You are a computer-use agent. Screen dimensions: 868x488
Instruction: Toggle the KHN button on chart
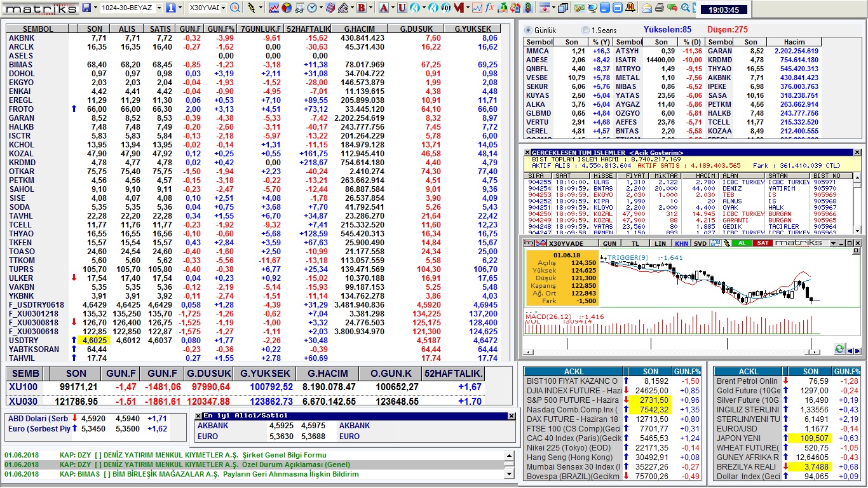[682, 243]
